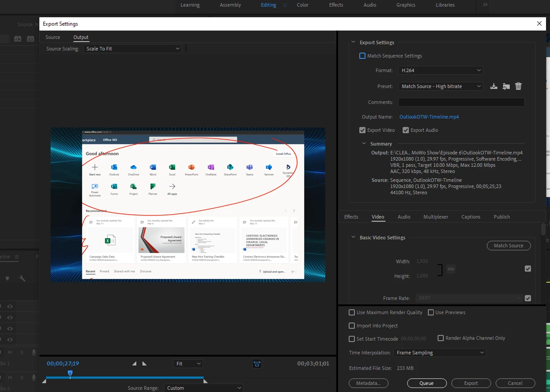Enable Use Maximum Render Quality
Viewport: 550px width, 392px height.
pos(352,312)
